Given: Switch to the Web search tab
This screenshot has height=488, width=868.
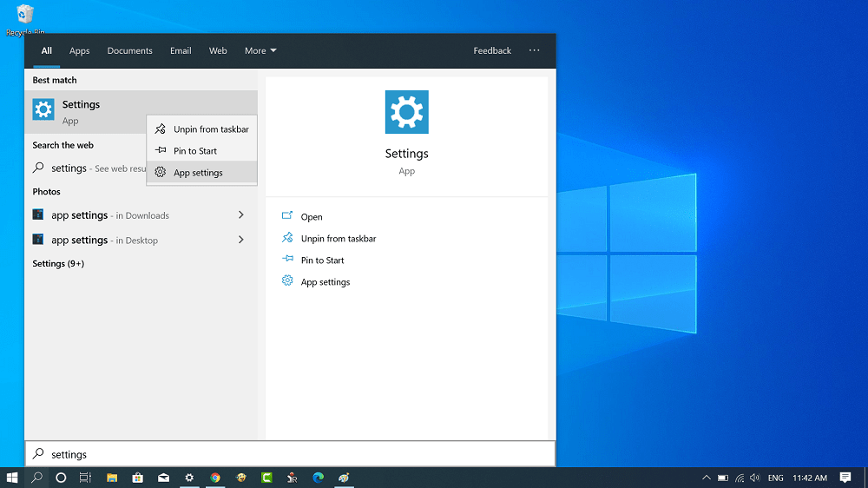Looking at the screenshot, I should (218, 50).
